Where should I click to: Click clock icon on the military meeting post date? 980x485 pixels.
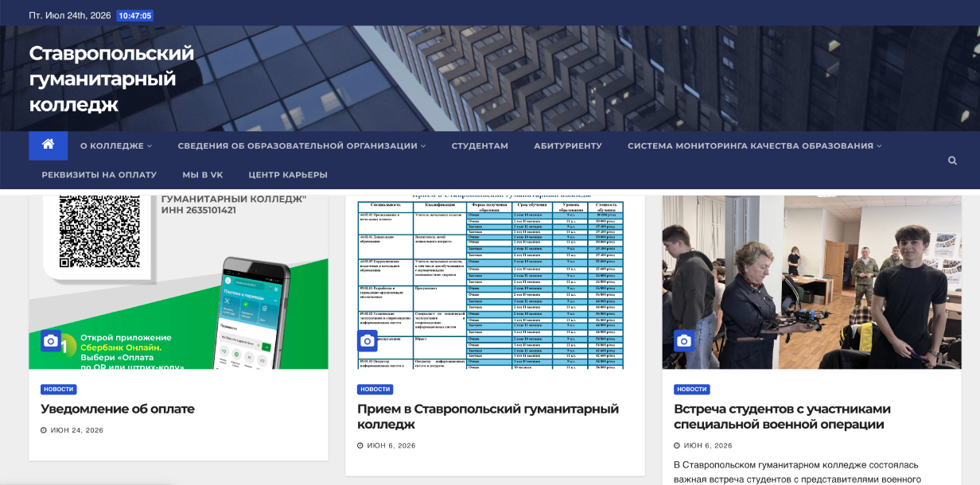pos(677,446)
